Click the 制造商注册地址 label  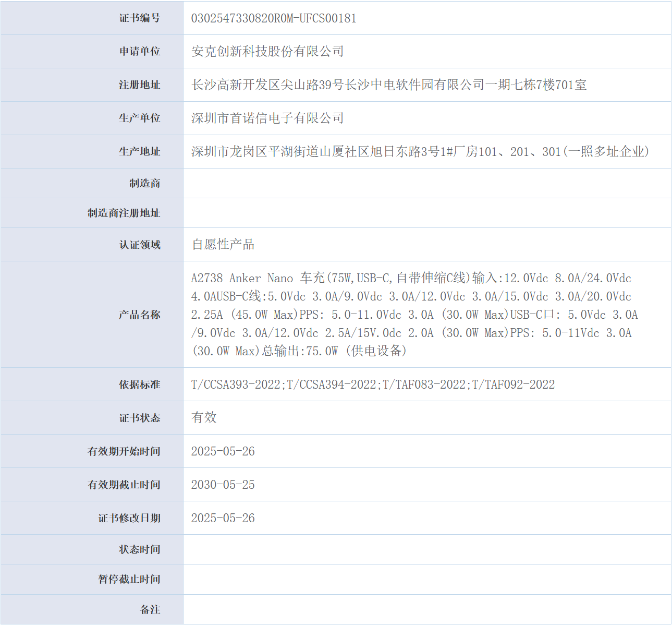click(x=124, y=213)
